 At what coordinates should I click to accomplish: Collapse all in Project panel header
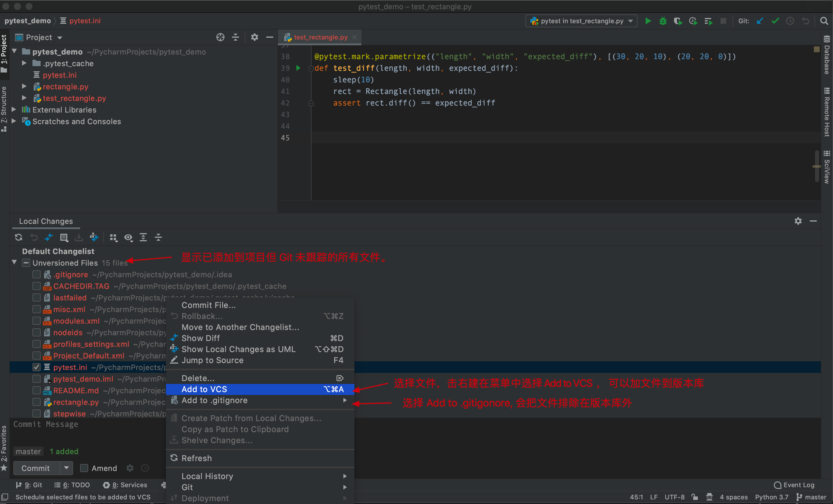click(236, 37)
